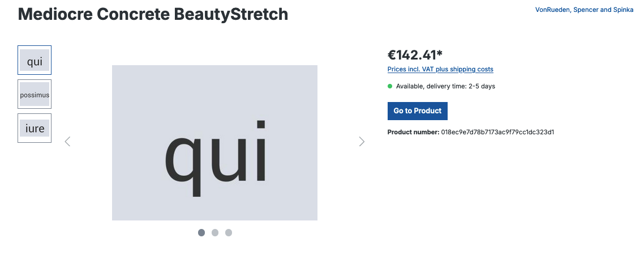Open the large 'qui' main product image
Screen dimensions: 644x259
point(215,143)
